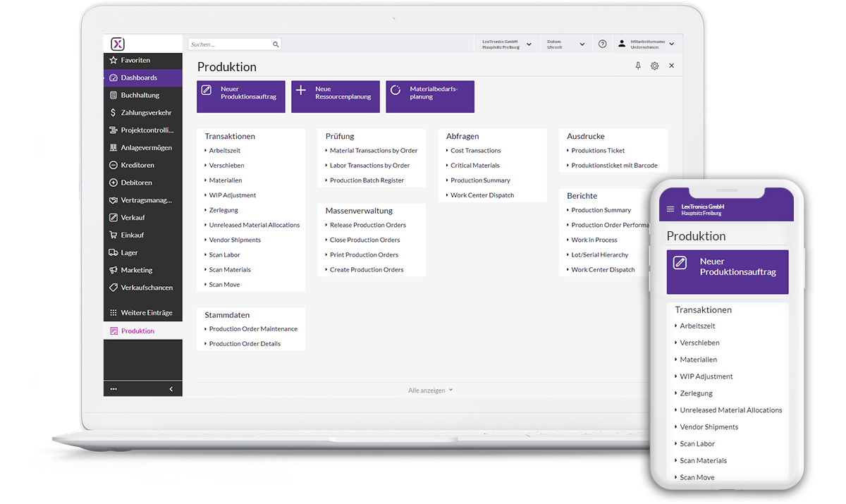Open the Datum Uhrzeit dropdown

pos(565,43)
